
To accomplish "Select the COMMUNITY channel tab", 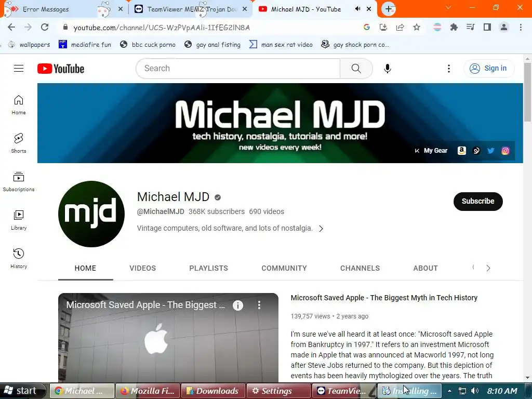I will coord(284,269).
